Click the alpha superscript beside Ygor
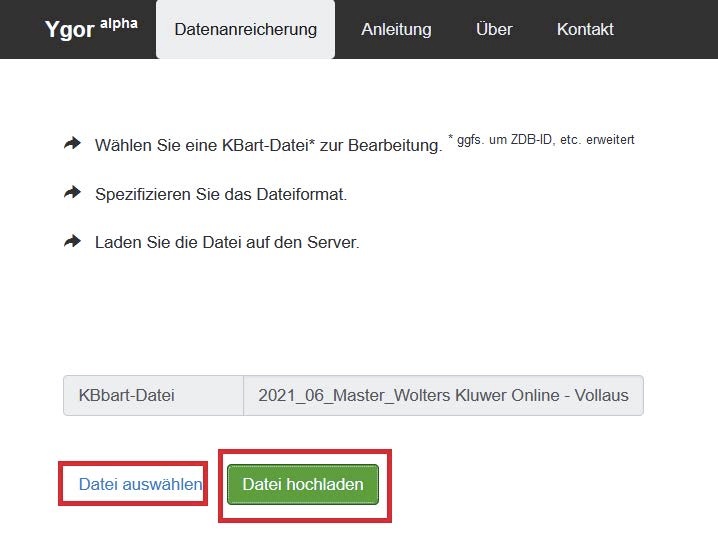Screen dimensions: 718x548 [x=118, y=23]
